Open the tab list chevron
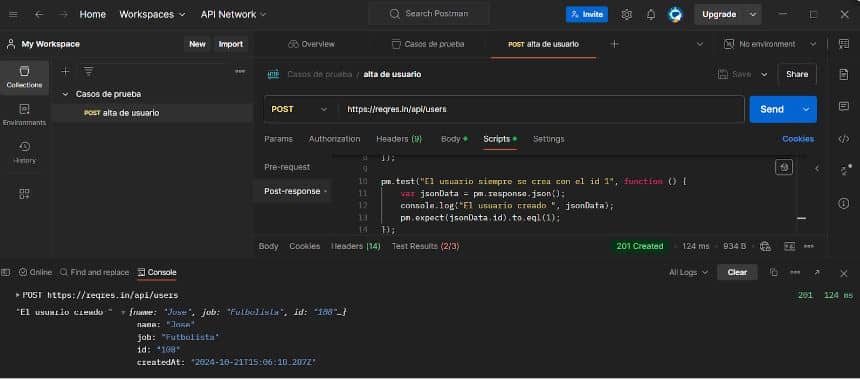 coord(699,44)
